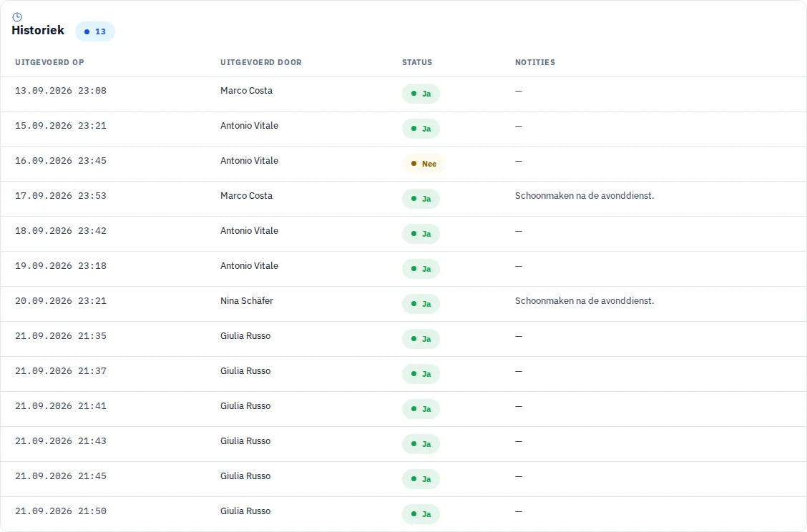Viewport: 807px width, 532px height.
Task: Click the Ja status in the 21:35 row
Action: (421, 338)
